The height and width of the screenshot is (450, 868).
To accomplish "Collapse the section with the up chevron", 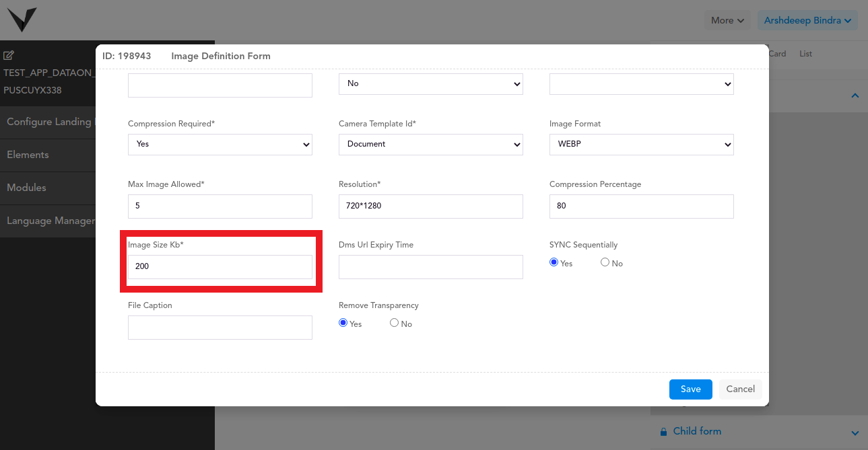I will 855,96.
